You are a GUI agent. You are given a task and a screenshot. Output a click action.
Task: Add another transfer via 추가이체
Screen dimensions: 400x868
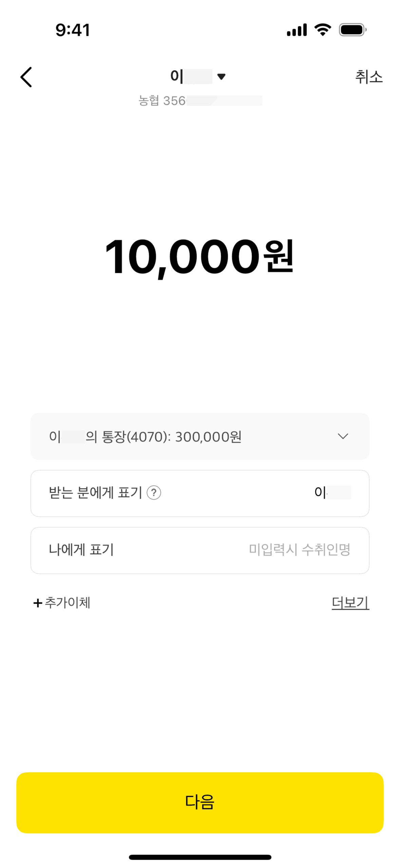pyautogui.click(x=68, y=603)
